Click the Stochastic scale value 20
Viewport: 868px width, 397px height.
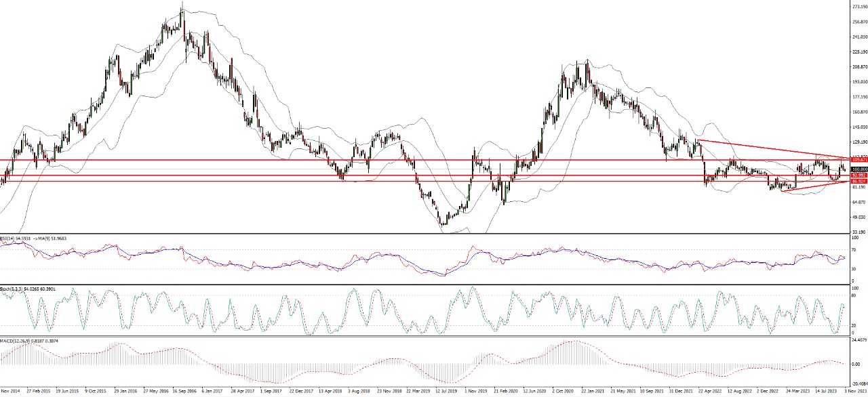(854, 325)
